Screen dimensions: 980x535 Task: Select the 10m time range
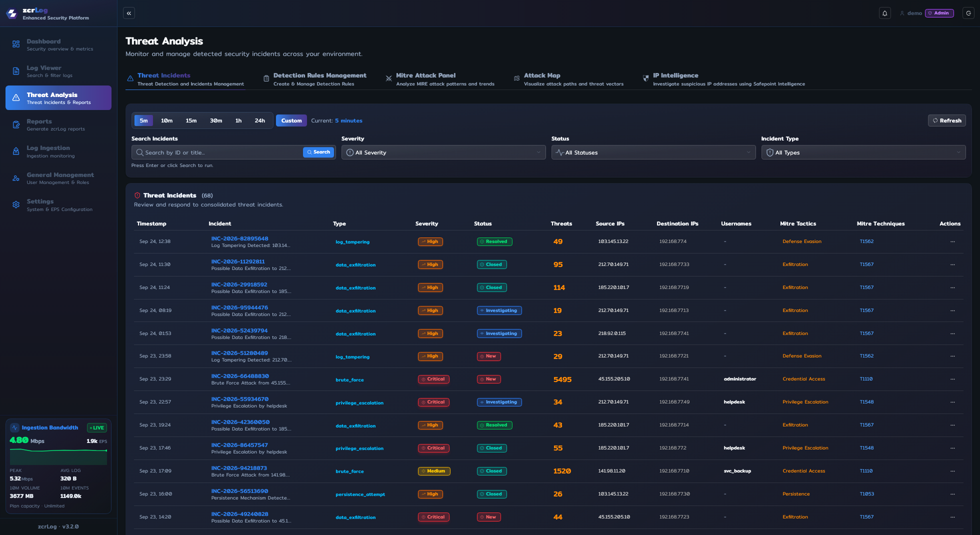[166, 120]
